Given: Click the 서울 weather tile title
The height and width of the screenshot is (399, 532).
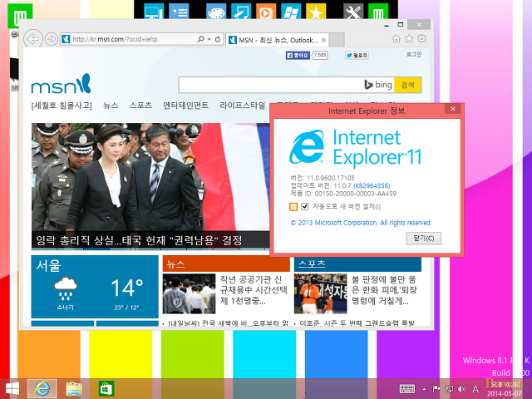Looking at the screenshot, I should pyautogui.click(x=48, y=265).
